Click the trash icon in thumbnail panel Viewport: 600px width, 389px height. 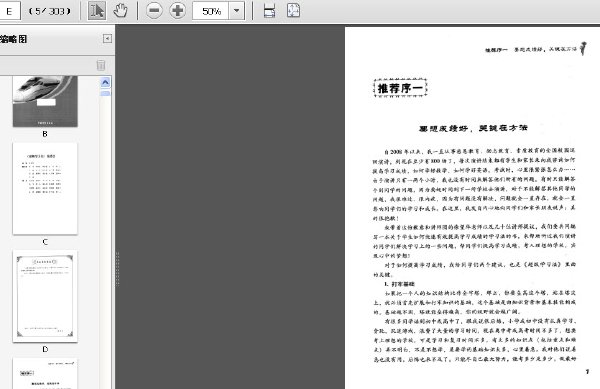click(x=101, y=65)
